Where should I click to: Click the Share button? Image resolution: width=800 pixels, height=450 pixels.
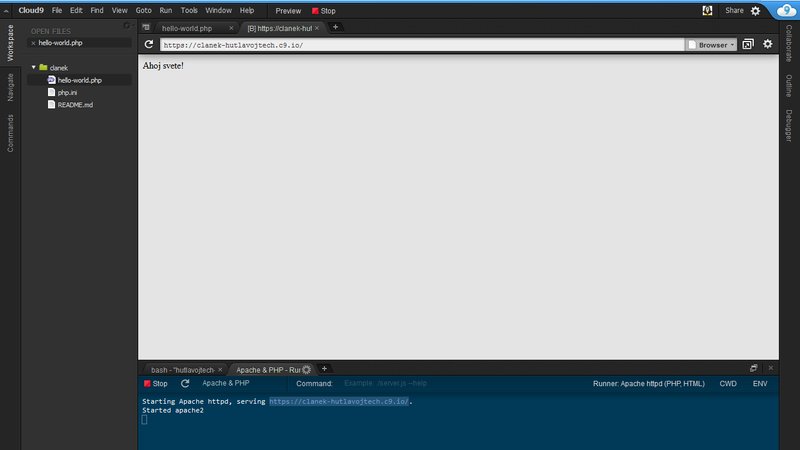point(734,10)
